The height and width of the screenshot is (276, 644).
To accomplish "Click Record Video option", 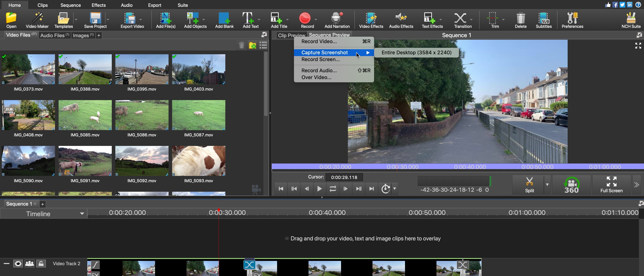I will pos(319,41).
